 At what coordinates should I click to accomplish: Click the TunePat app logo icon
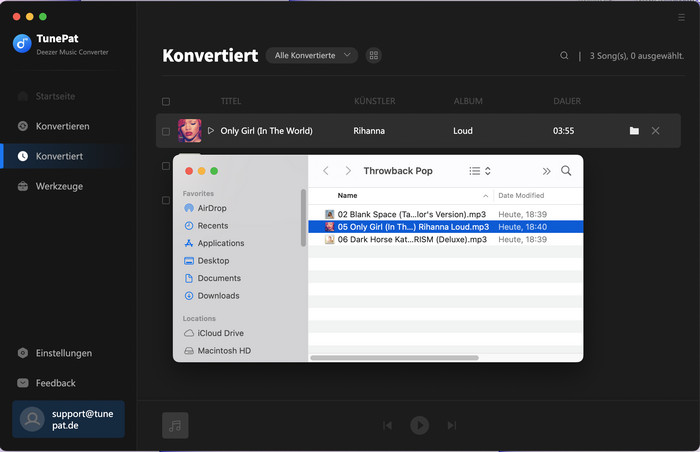(22, 44)
